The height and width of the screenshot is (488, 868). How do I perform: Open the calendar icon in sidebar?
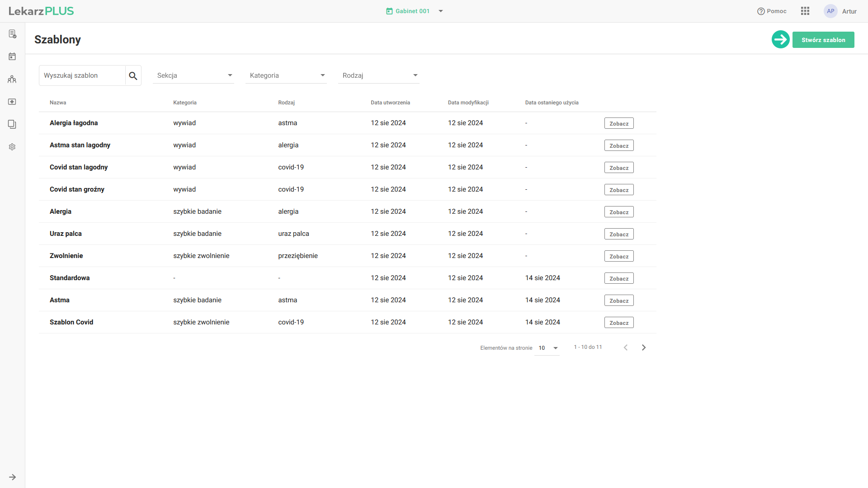[12, 56]
